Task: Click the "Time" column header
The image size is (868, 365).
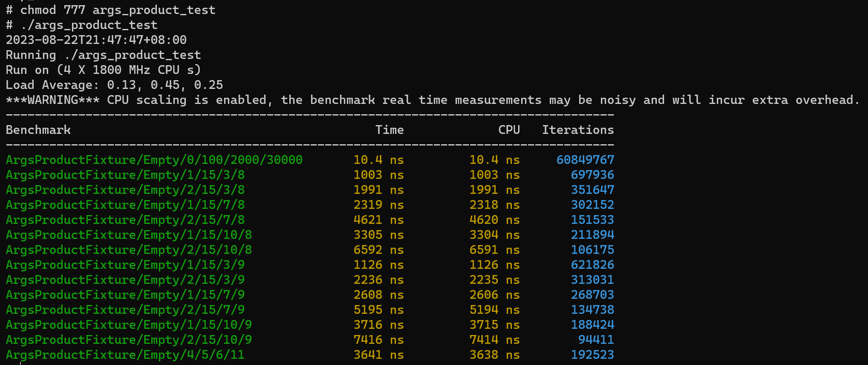Action: (x=390, y=130)
